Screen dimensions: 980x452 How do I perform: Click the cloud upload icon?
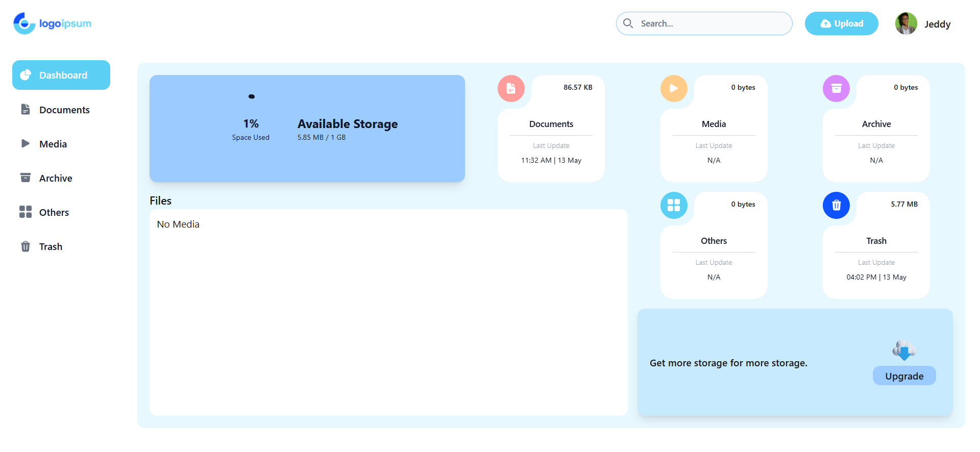click(x=825, y=23)
